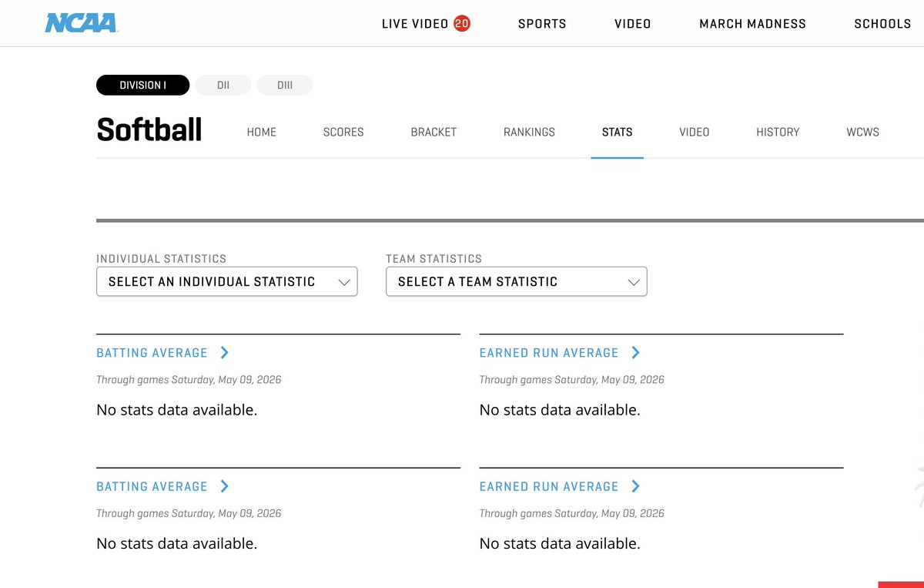
Task: Click the red 20 live badge
Action: [x=462, y=23]
